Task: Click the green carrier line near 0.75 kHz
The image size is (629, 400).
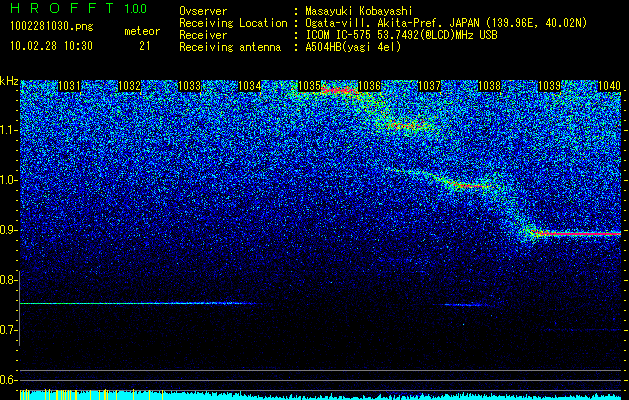Action: (136, 303)
